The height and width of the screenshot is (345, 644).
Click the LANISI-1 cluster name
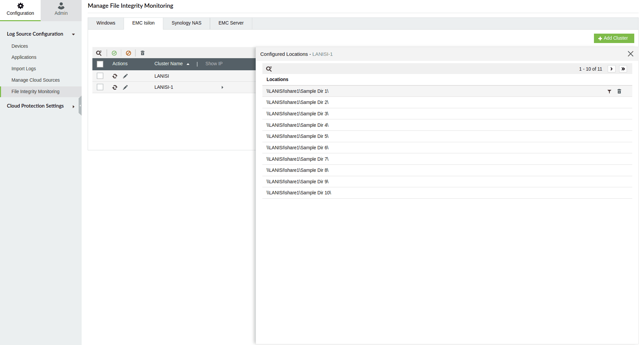click(164, 87)
